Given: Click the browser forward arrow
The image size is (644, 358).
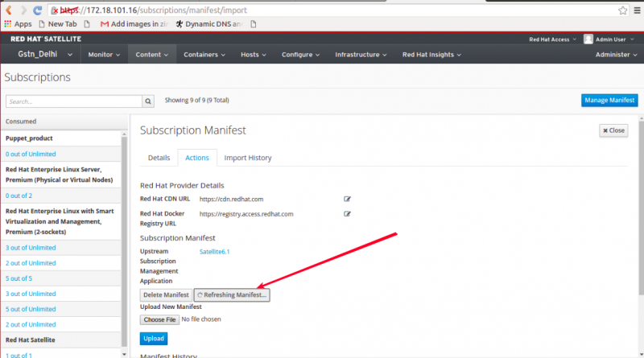Looking at the screenshot, I should [23, 10].
